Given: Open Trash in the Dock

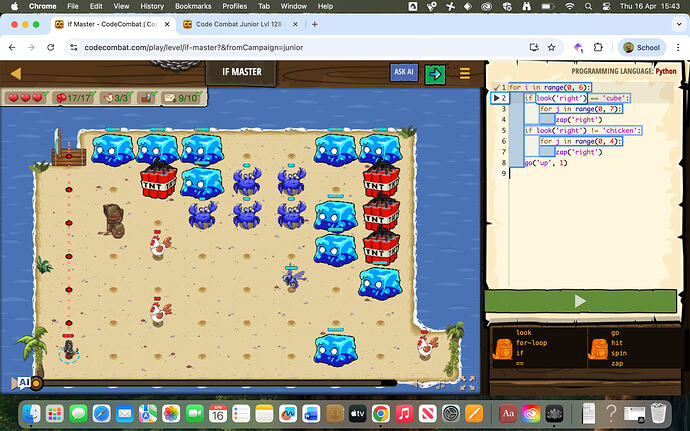Looking at the screenshot, I should click(658, 413).
